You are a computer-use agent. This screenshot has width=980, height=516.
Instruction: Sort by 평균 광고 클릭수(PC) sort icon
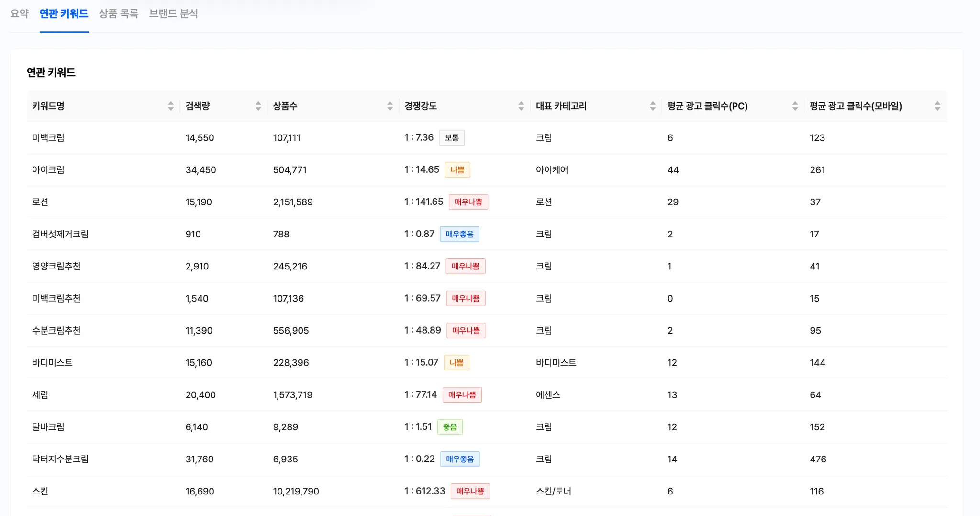tap(795, 106)
